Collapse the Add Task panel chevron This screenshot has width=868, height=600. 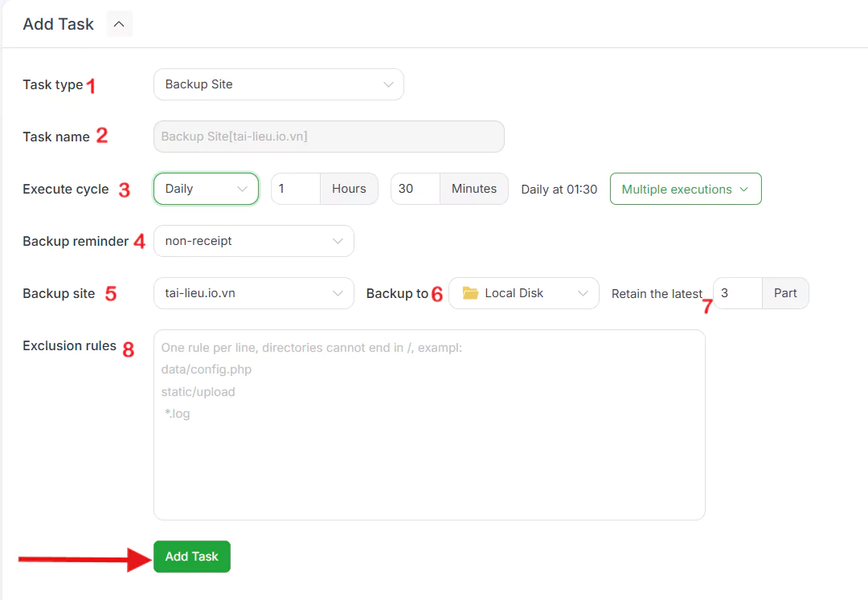[119, 24]
